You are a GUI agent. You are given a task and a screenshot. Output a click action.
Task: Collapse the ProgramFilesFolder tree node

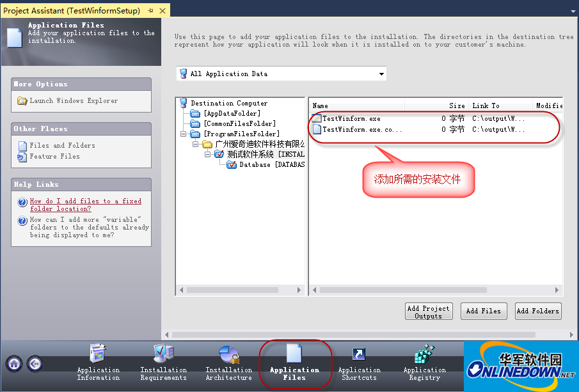pyautogui.click(x=183, y=134)
